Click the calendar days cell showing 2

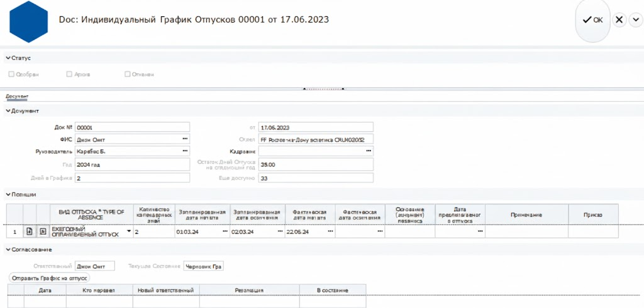pos(154,232)
